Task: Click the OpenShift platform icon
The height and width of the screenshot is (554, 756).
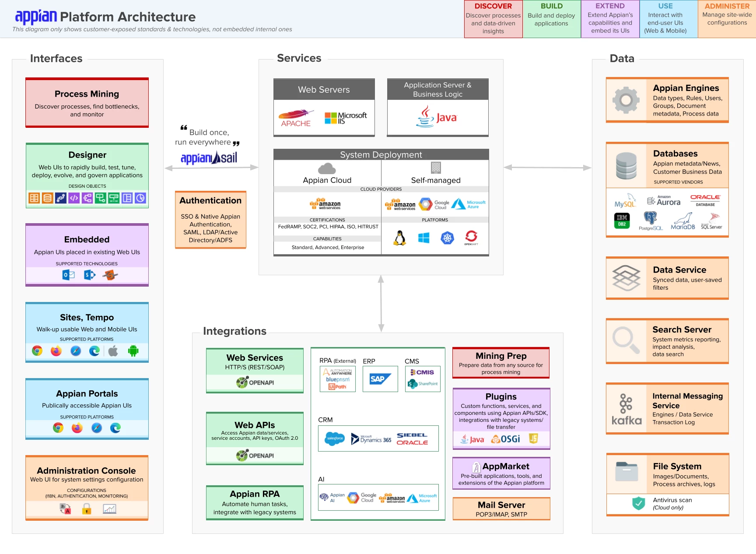Action: coord(471,238)
